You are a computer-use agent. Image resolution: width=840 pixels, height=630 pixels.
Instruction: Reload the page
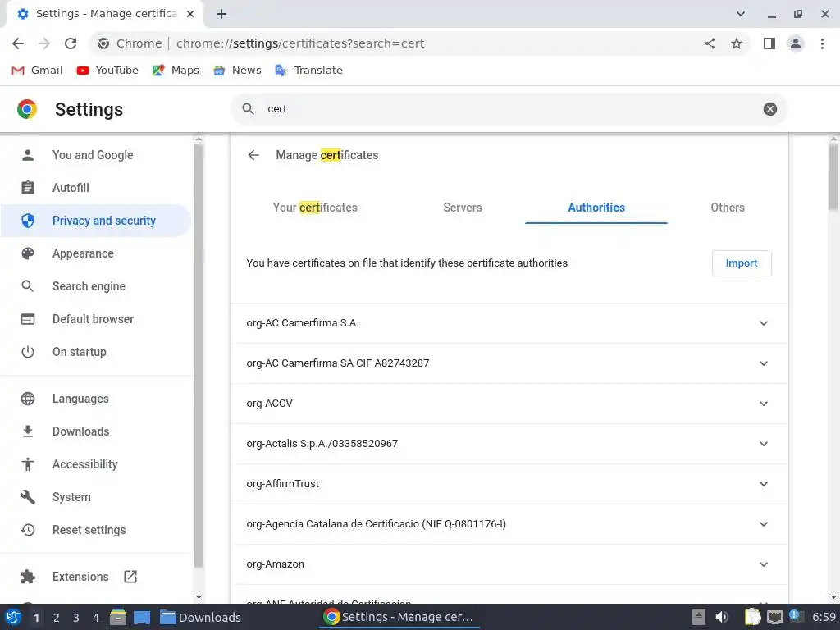point(71,43)
